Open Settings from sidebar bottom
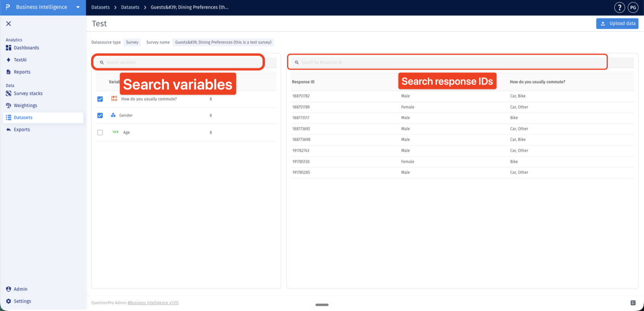644x311 pixels. point(22,301)
